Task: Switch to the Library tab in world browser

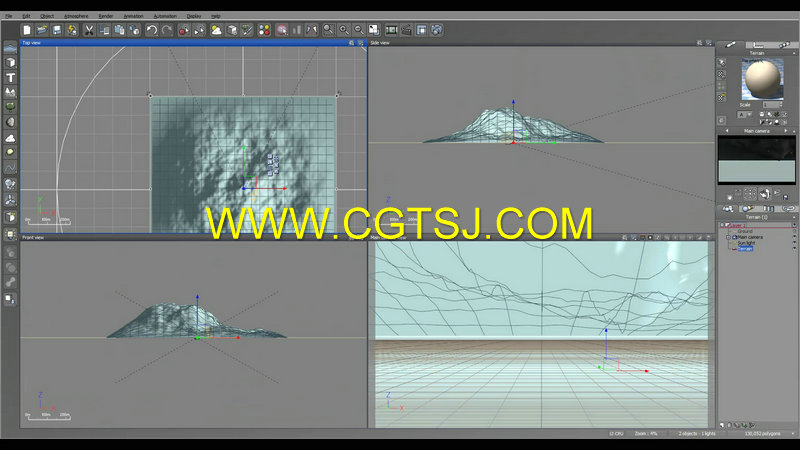Action: (768, 209)
